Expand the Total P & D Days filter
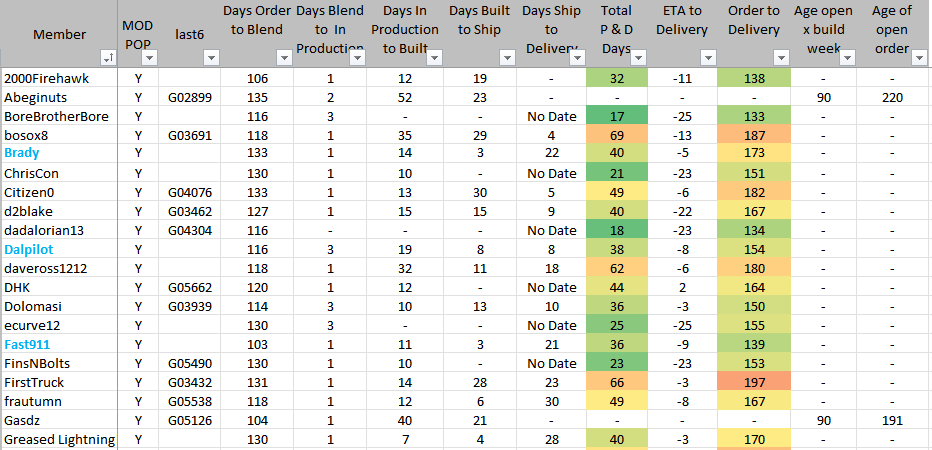The height and width of the screenshot is (450, 932). [x=637, y=59]
